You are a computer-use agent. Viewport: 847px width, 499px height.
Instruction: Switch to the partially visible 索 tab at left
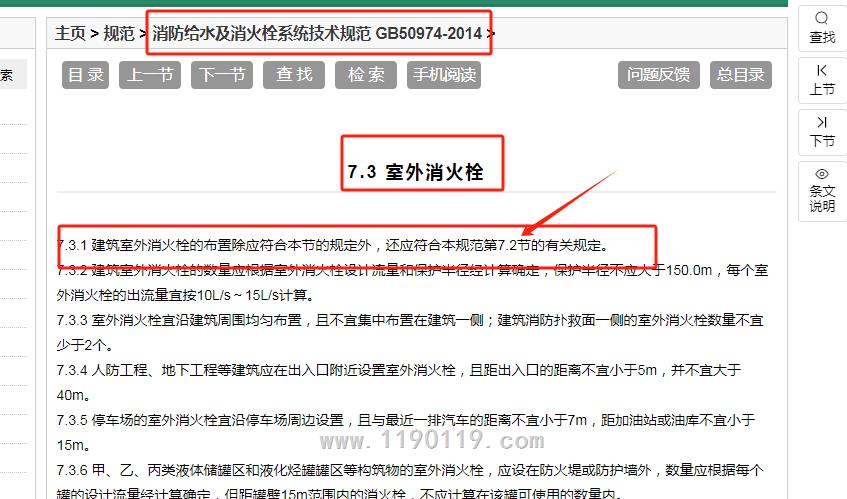click(8, 75)
